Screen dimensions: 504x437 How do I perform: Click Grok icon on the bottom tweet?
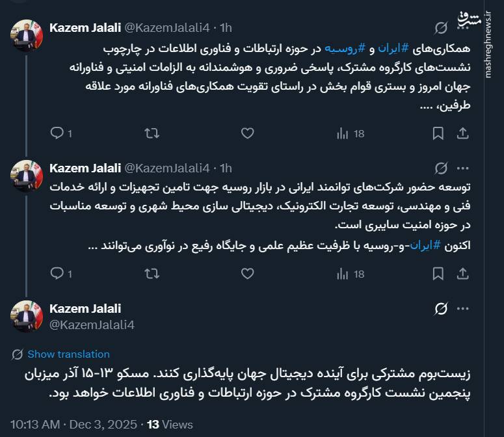pos(441,308)
